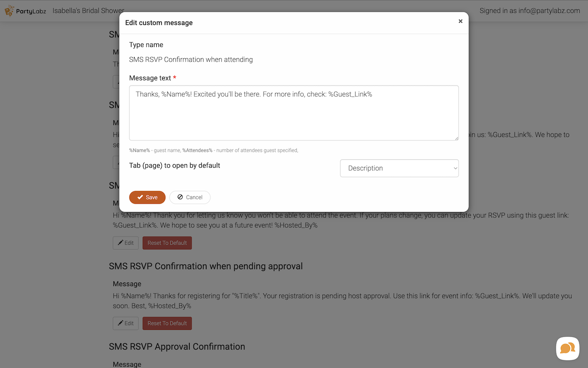Select the "SMS RSVP Confirmation when pending approval" heading
Image resolution: width=588 pixels, height=368 pixels.
click(x=206, y=266)
